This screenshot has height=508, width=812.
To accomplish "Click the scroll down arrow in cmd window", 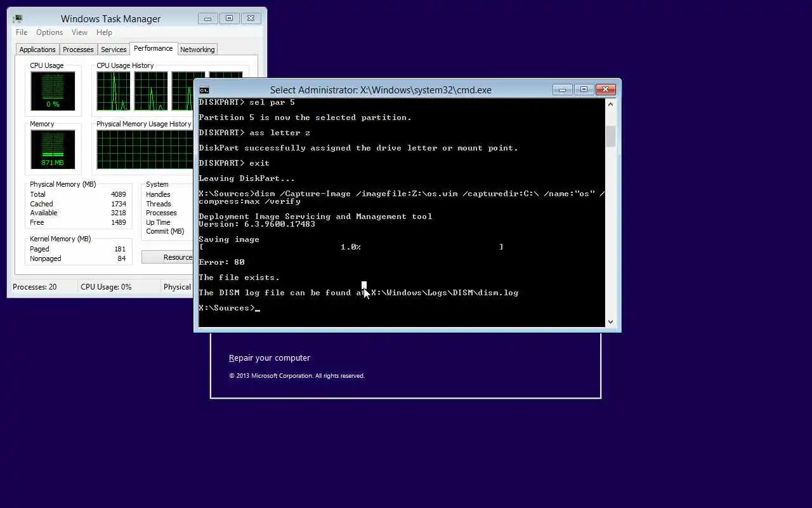I will pos(611,322).
